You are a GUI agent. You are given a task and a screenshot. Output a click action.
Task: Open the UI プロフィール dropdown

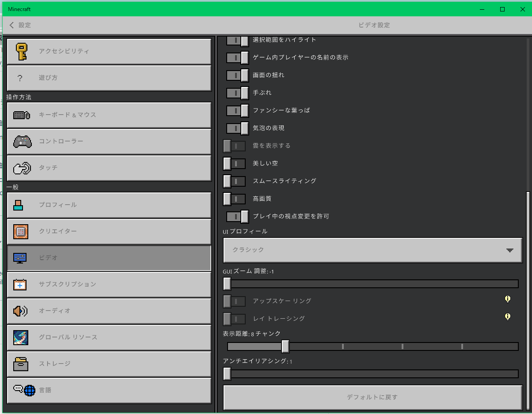(372, 250)
